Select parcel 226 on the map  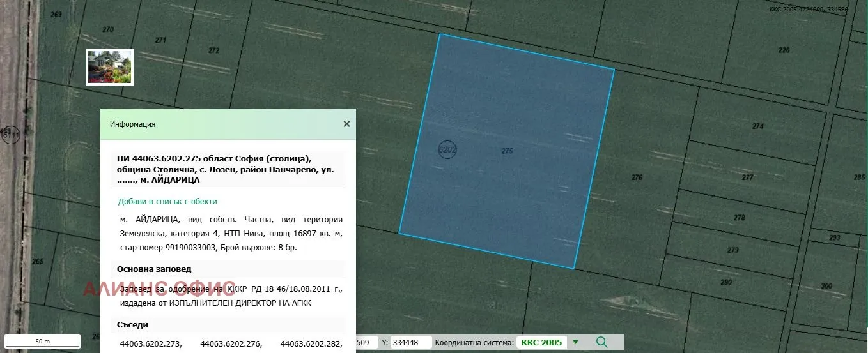pyautogui.click(x=784, y=50)
